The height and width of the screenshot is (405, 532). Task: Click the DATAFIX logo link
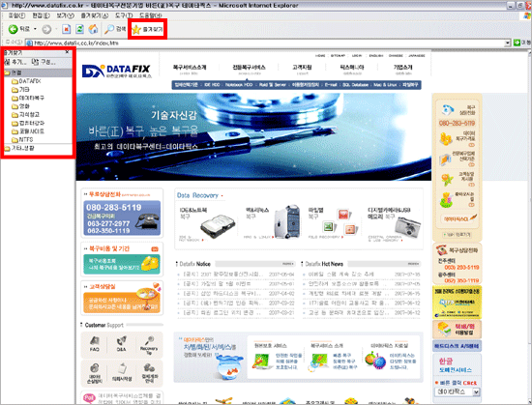click(x=116, y=71)
